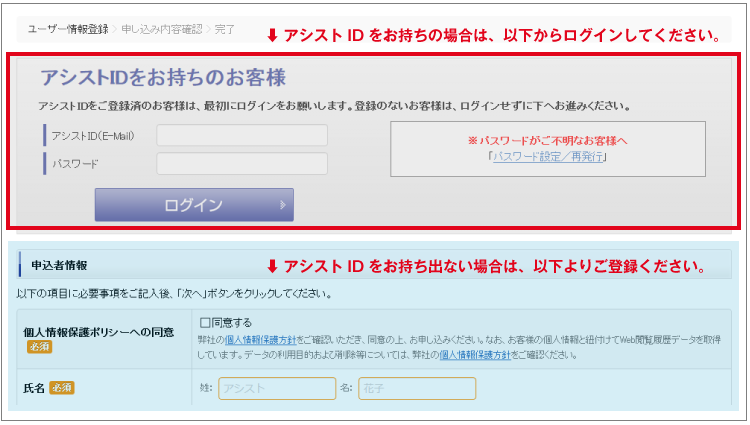Click the ログイン button

tap(194, 205)
